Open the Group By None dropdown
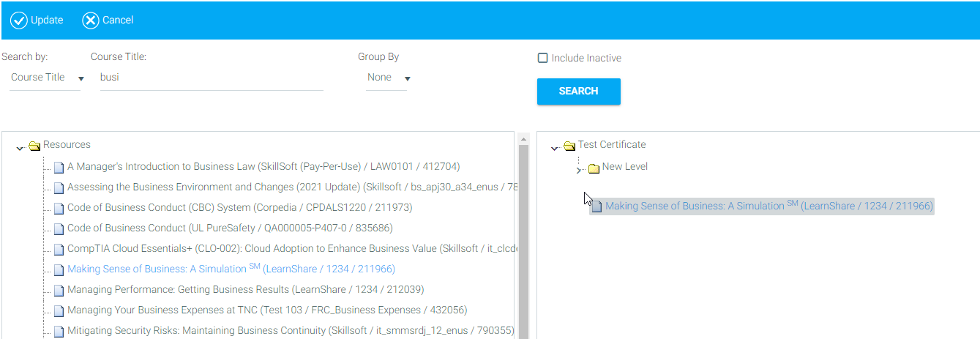The image size is (980, 339). 388,78
